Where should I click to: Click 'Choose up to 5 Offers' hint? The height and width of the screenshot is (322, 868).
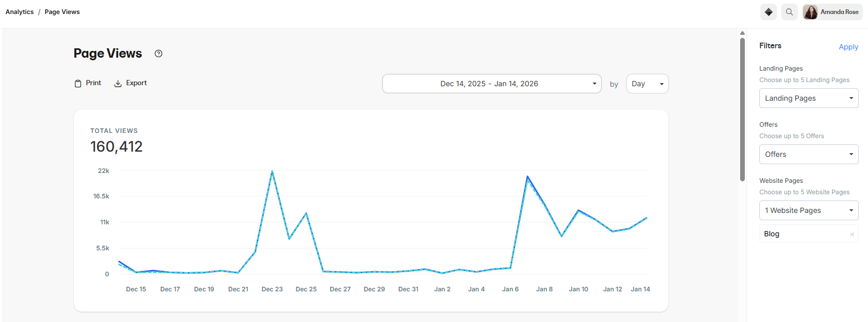coord(792,136)
